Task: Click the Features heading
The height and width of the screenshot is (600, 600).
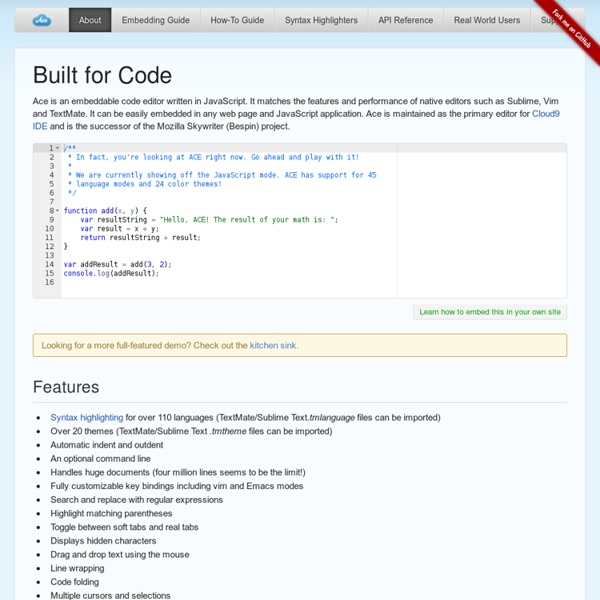Action: [66, 387]
